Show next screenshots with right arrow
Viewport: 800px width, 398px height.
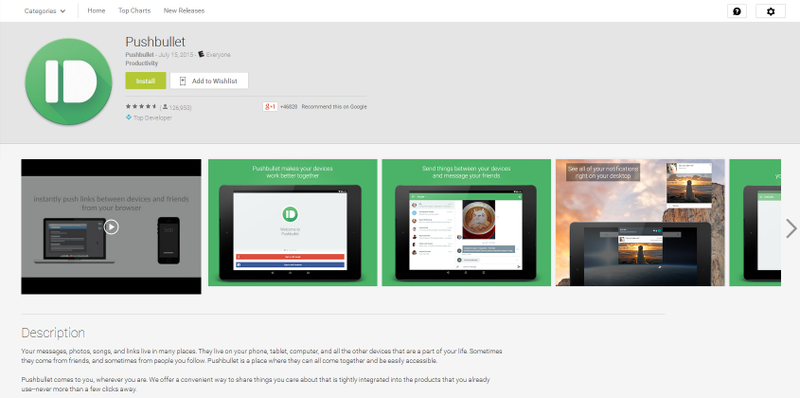(791, 228)
